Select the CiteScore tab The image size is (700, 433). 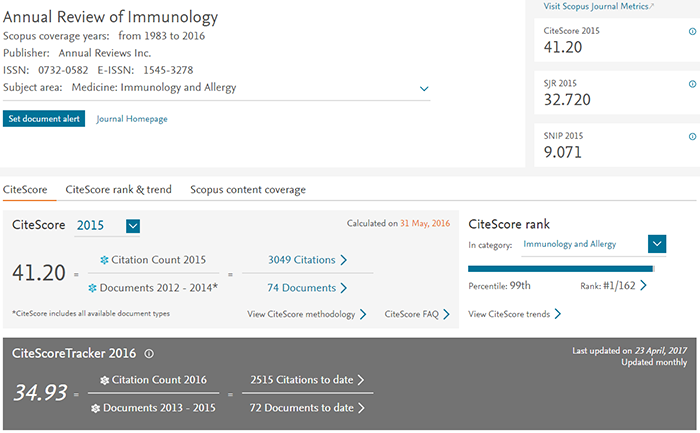point(25,189)
